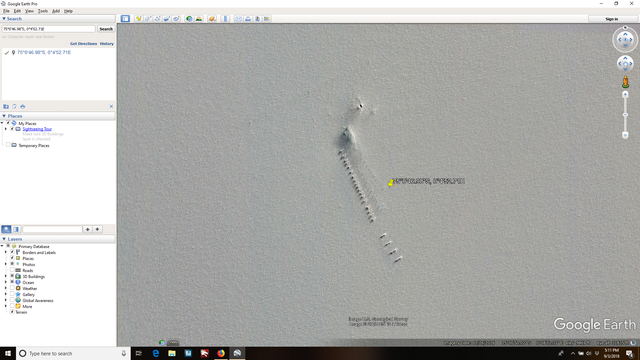Expand the Sightseeing Tour folder arrow

point(6,129)
